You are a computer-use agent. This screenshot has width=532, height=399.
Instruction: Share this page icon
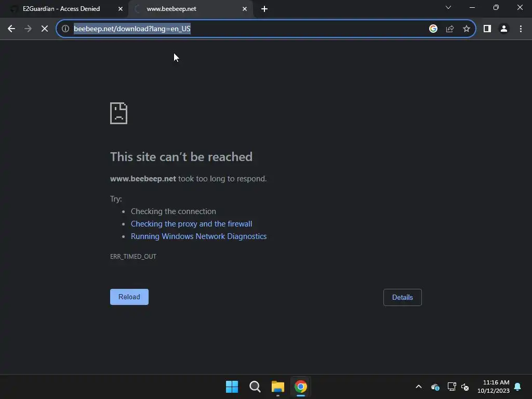(450, 29)
